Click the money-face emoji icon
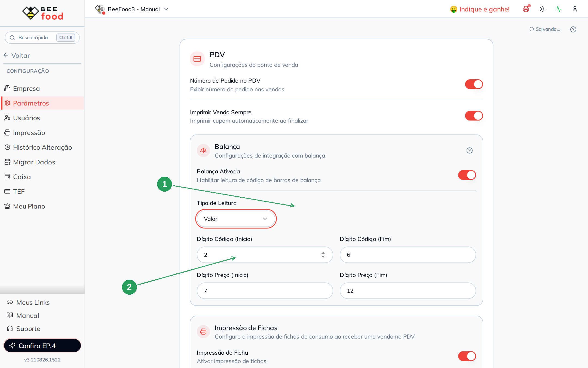 click(x=454, y=9)
